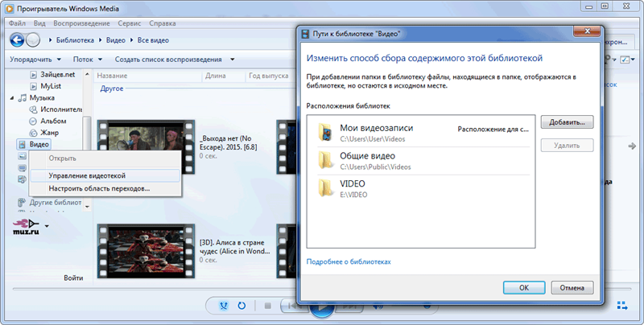Click the Video library icon in sidebar
The image size is (644, 325).
click(x=22, y=144)
